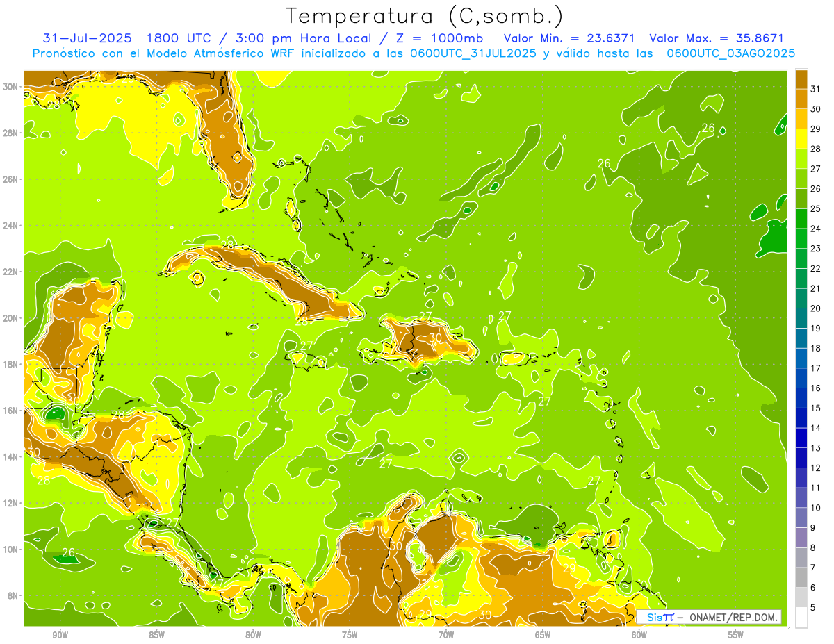Click the "16N" latitude axis label
Viewport: 834px width, 644px height.
(x=11, y=411)
